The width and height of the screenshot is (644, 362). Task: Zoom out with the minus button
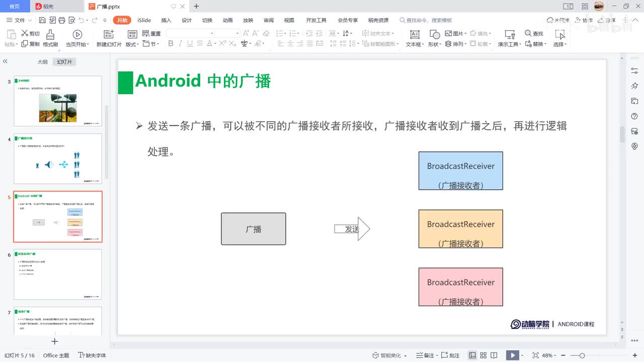[563, 355]
